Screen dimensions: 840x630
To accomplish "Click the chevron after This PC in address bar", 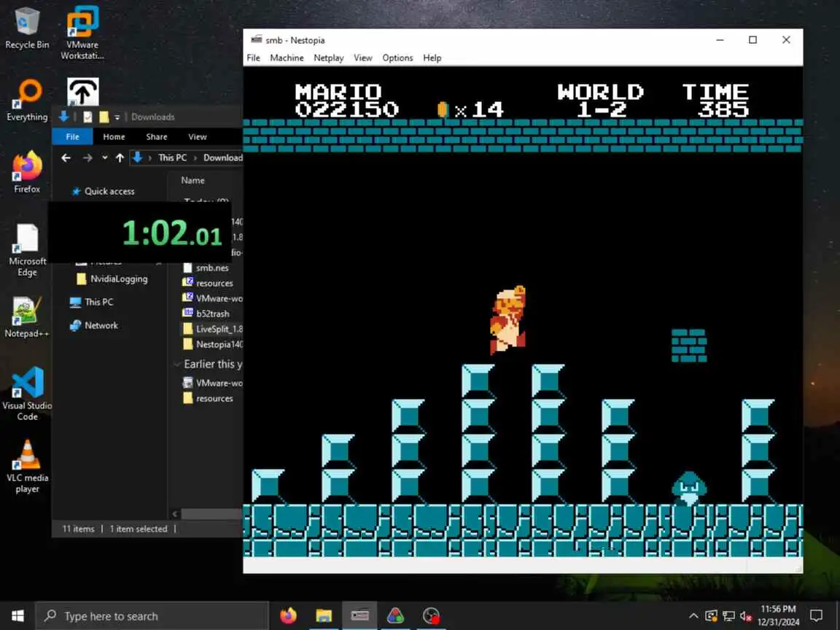I will pos(195,157).
